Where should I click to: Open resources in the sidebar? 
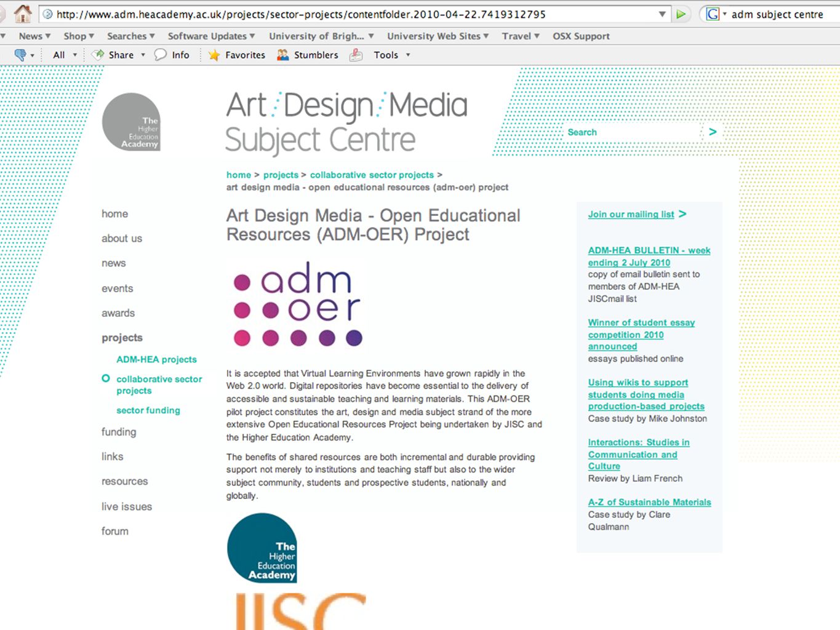click(x=125, y=481)
